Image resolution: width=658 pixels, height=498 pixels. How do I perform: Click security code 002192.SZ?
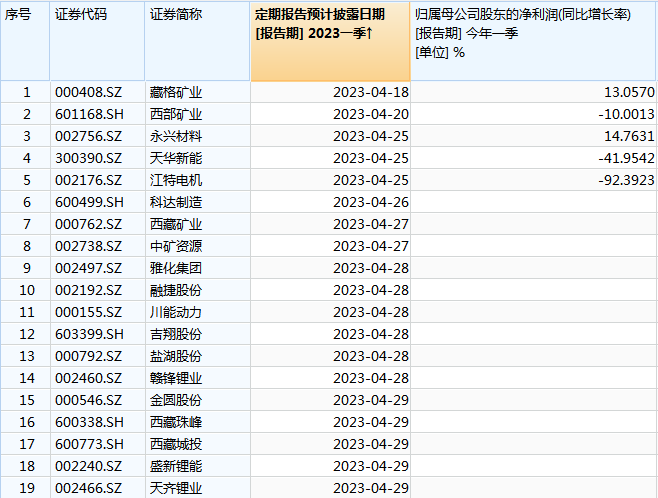[89, 290]
